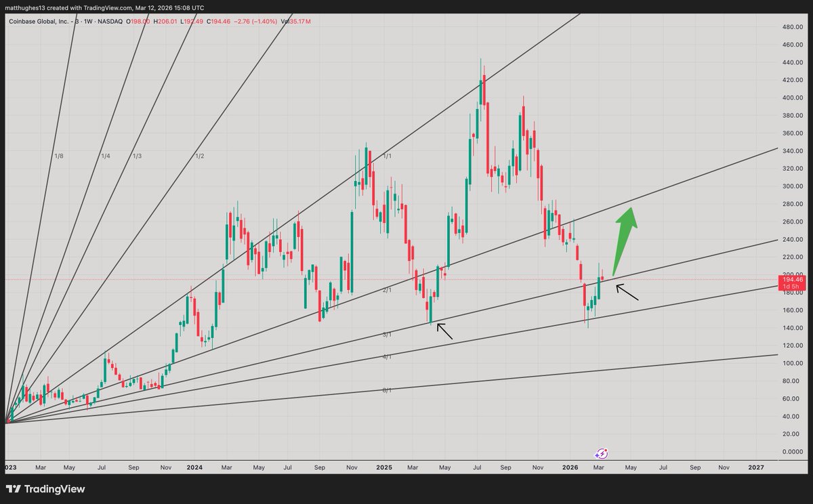This screenshot has height=504, width=813.
Task: Click the 2026 time axis label
Action: point(570,467)
